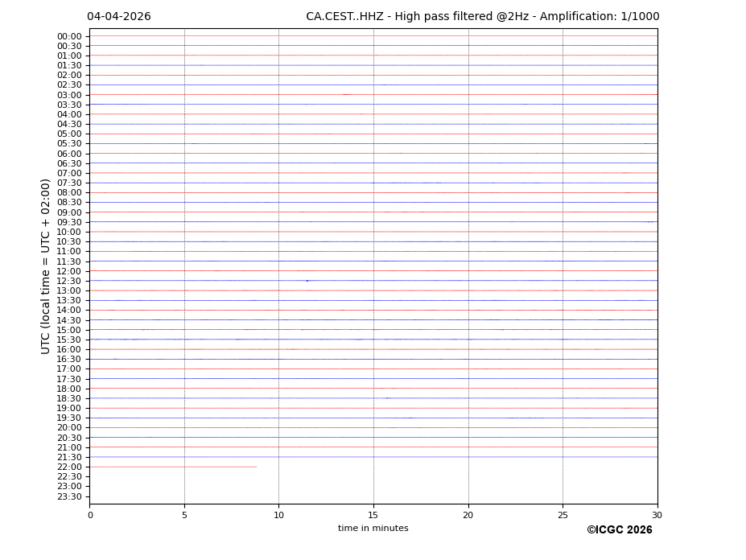Select the 18:30 time row label
The image size is (746, 560).
coord(69,398)
